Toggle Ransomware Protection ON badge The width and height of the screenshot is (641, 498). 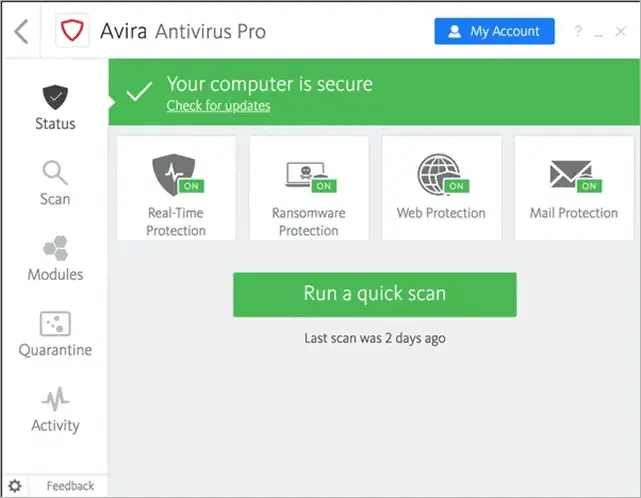[324, 186]
